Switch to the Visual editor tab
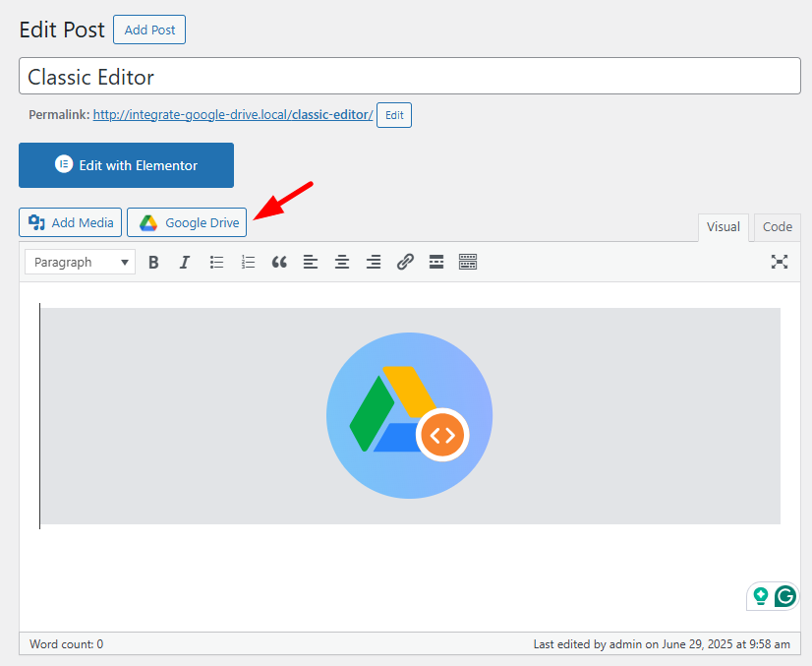Screen dimensions: 812x666 [723, 227]
